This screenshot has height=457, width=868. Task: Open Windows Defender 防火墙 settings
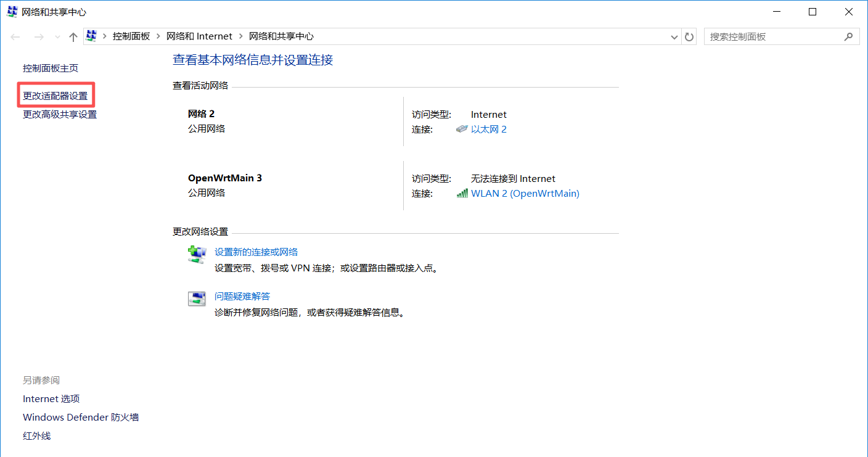click(81, 417)
